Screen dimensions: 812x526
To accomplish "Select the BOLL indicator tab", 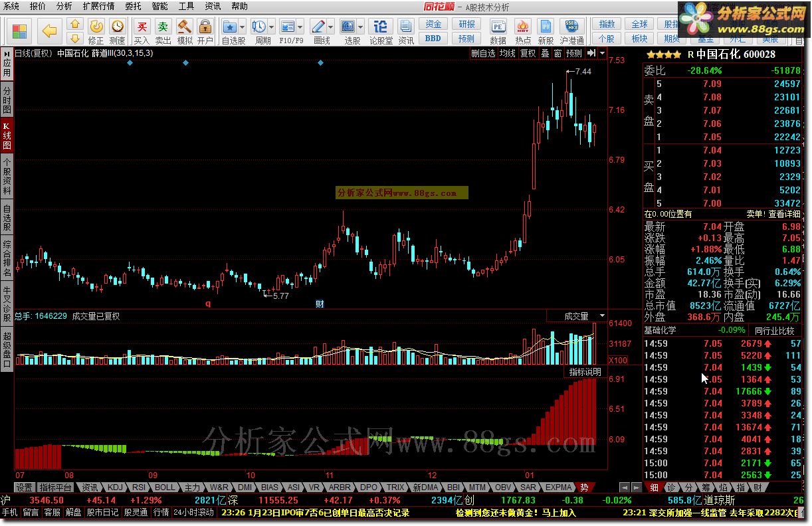I will pyautogui.click(x=165, y=487).
